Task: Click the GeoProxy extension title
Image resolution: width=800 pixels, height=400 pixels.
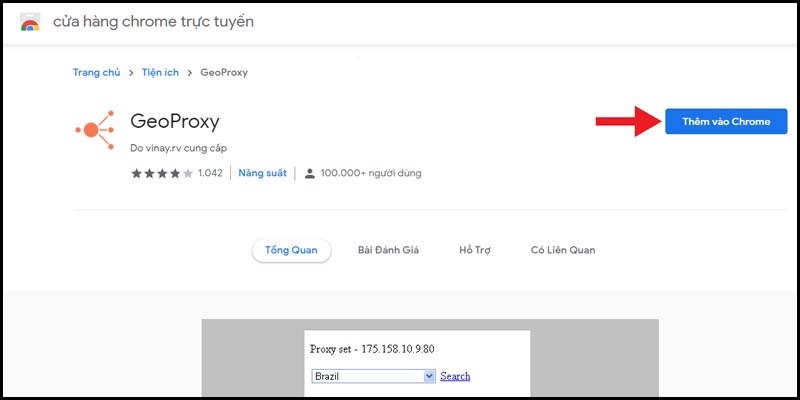Action: (x=175, y=122)
